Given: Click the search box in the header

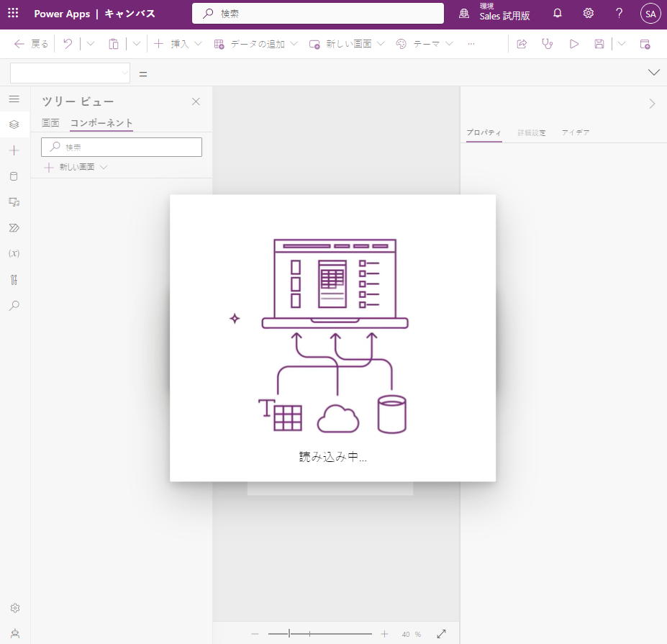Looking at the screenshot, I should (x=318, y=14).
